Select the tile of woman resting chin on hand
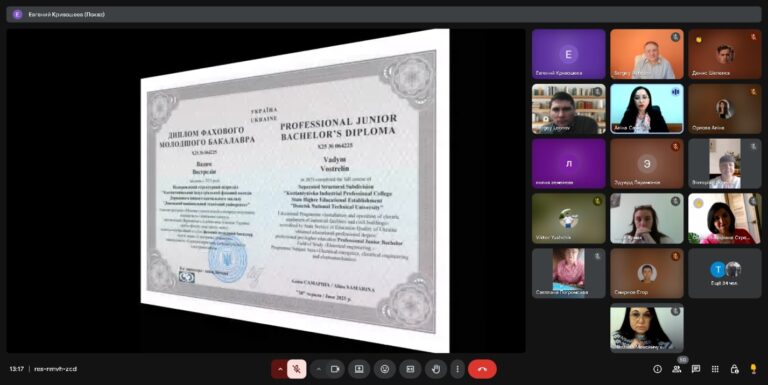This screenshot has width=768, height=385. pos(647,218)
